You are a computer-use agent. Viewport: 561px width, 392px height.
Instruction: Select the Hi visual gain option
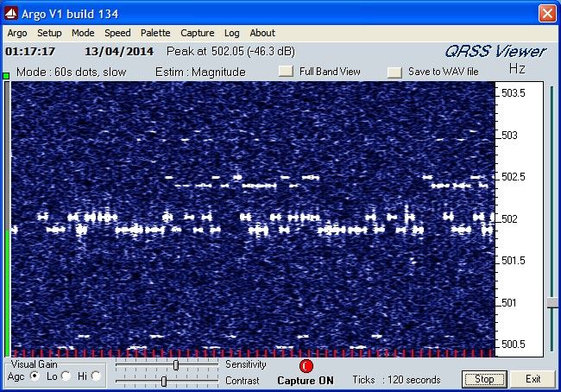(96, 376)
